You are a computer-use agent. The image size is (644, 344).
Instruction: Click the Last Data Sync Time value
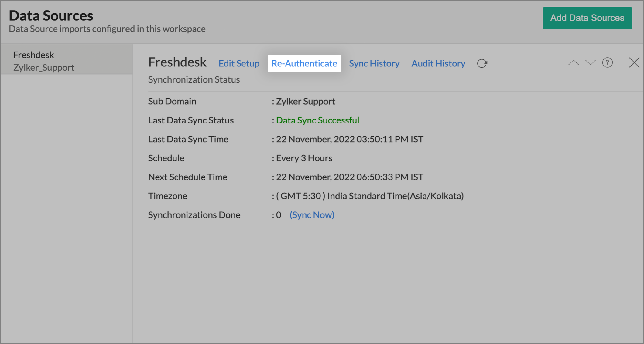point(349,139)
